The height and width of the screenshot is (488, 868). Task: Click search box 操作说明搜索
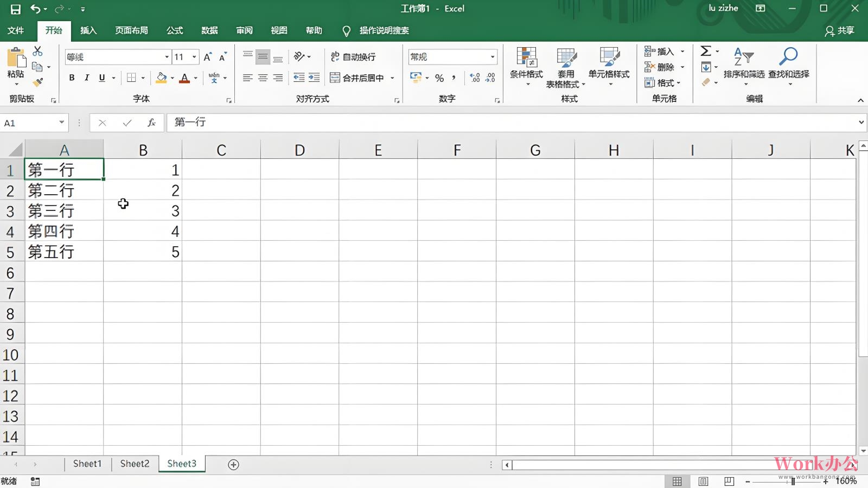(384, 30)
